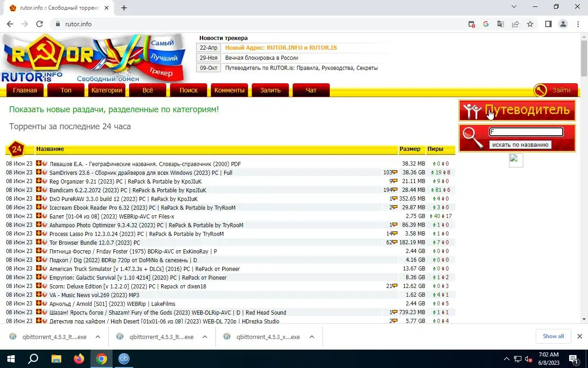Download torrent file for Bandicam 6.2.2.2072

(39, 190)
